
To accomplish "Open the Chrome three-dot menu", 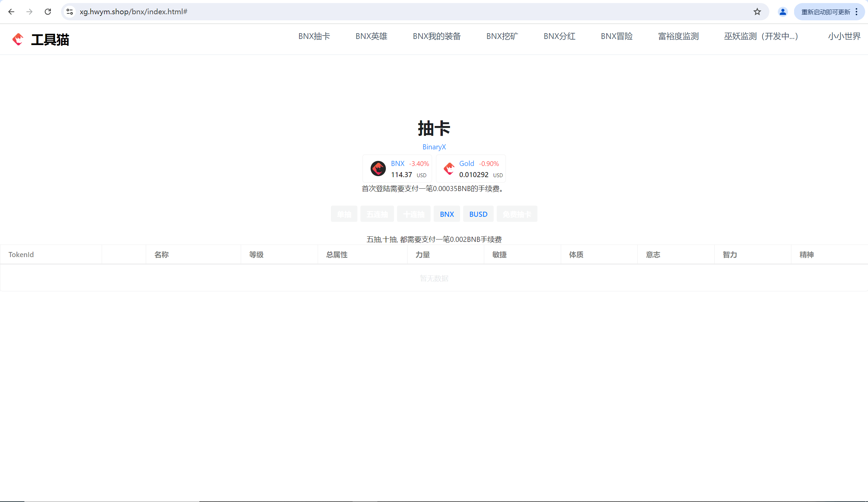I will point(856,12).
